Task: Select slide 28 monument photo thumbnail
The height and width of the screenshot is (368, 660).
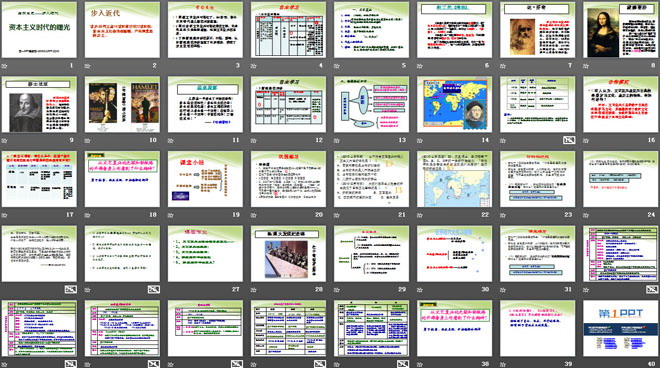Action: 288,254
